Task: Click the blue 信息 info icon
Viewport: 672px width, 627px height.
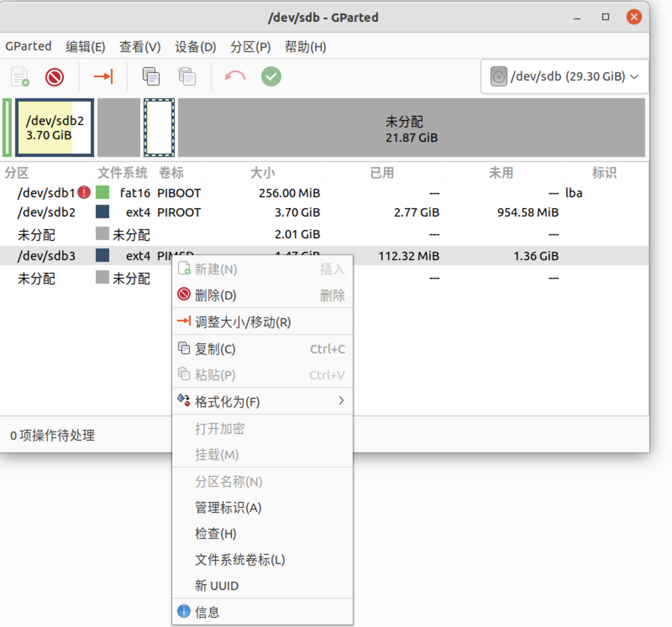Action: [x=184, y=611]
